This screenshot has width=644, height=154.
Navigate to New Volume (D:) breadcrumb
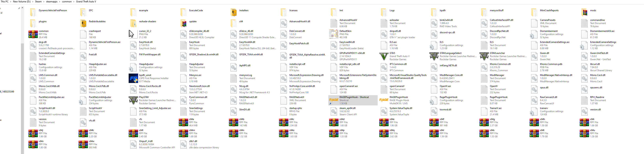(22, 2)
